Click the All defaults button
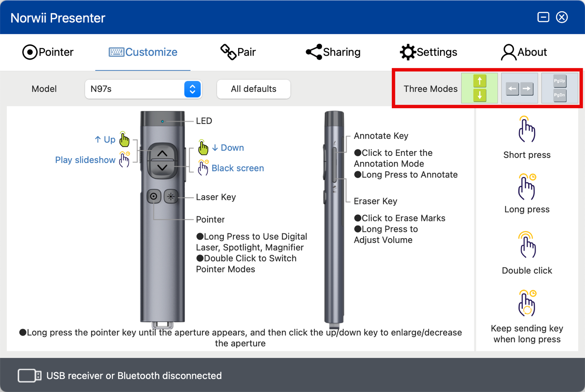585x392 pixels. pos(254,89)
